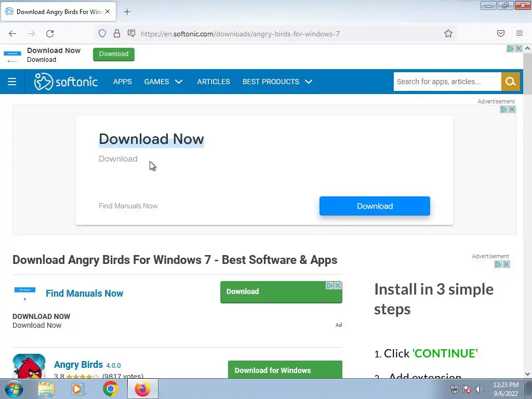Bookmark this page with the star icon

448,33
